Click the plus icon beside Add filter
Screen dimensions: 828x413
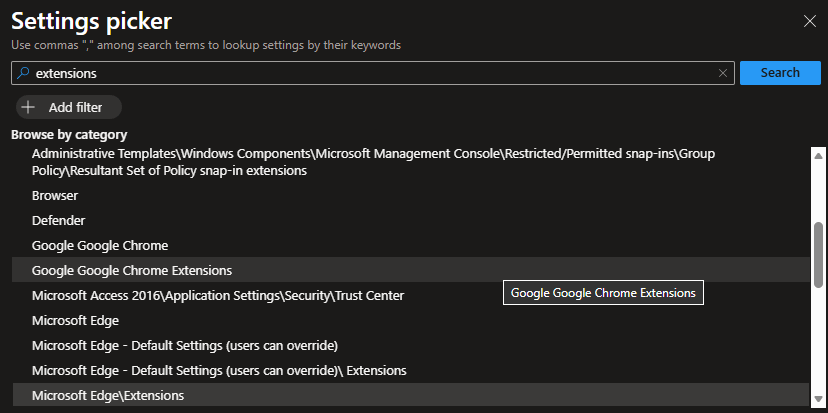pos(28,107)
